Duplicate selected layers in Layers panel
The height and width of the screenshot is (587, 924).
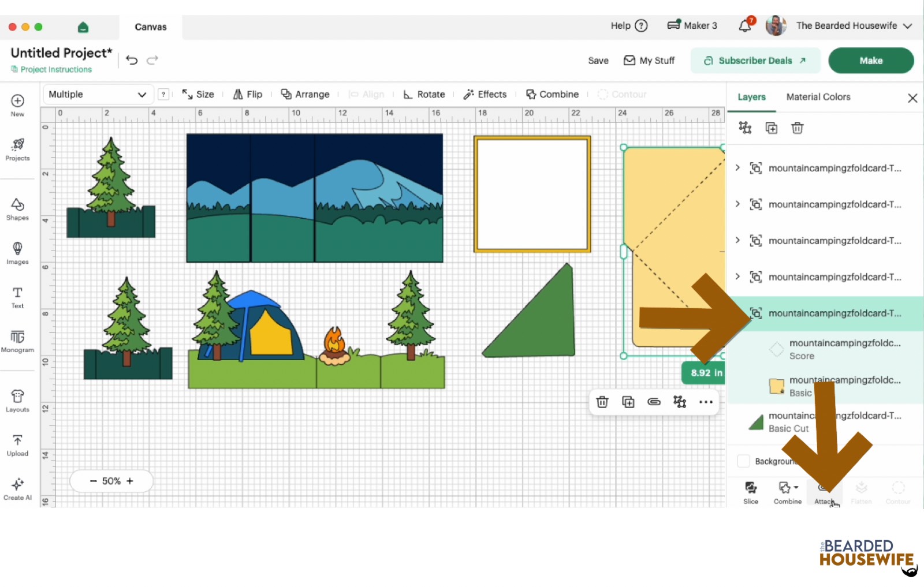point(772,128)
